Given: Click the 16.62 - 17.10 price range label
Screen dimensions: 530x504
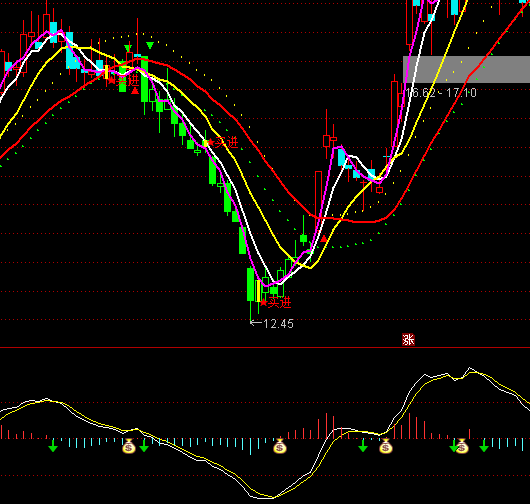Looking at the screenshot, I should (441, 93).
